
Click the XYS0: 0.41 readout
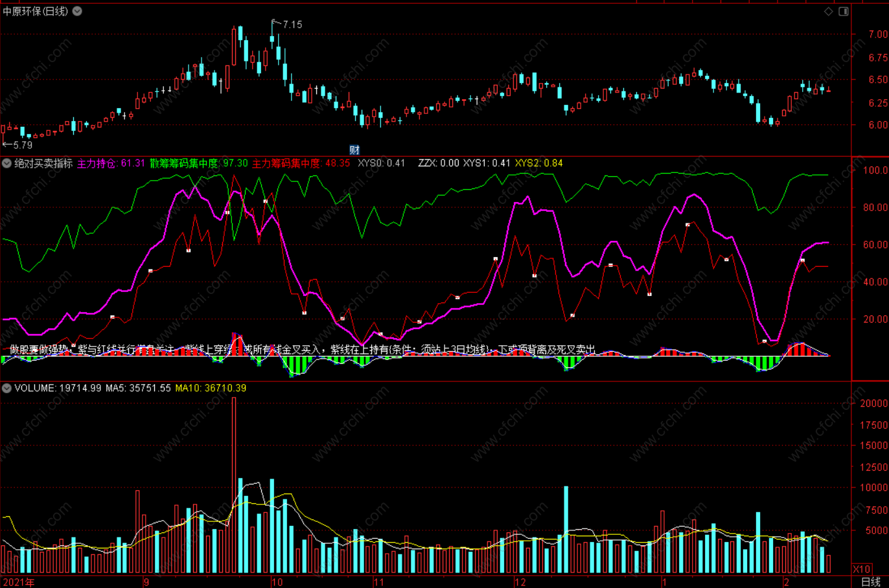tap(381, 163)
